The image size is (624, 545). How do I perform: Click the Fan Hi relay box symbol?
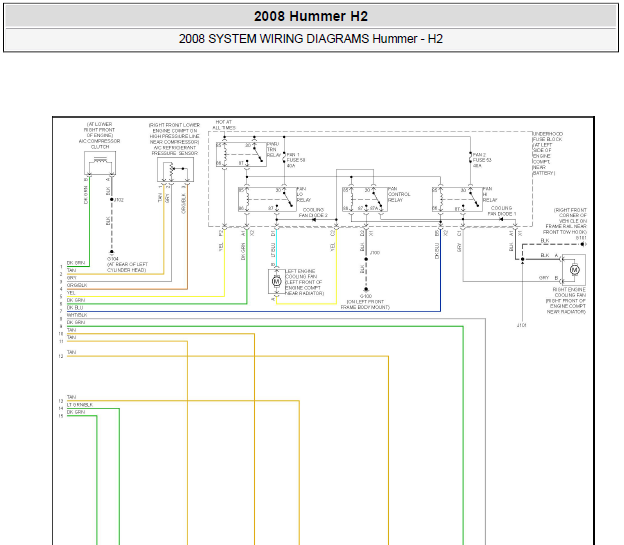point(457,199)
